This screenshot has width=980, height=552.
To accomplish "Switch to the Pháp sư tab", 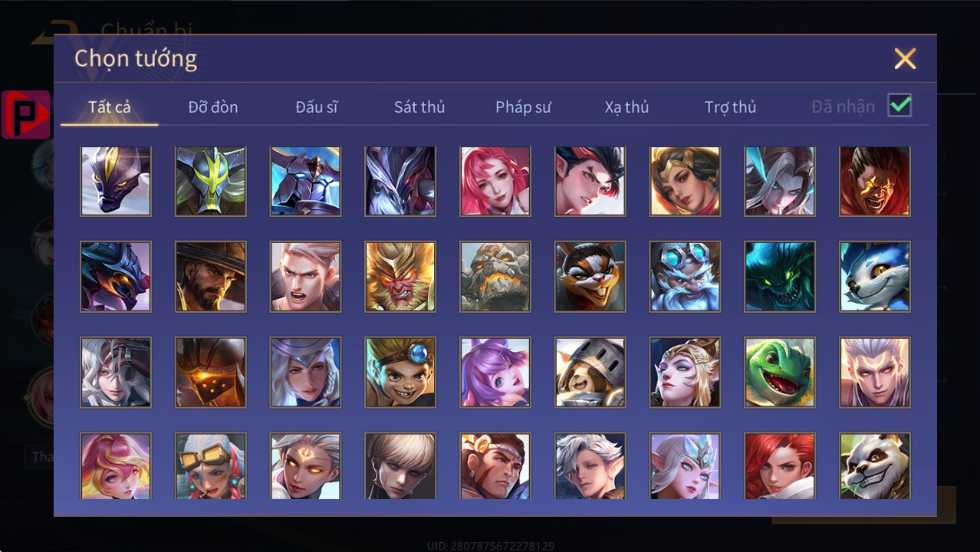I will (523, 107).
